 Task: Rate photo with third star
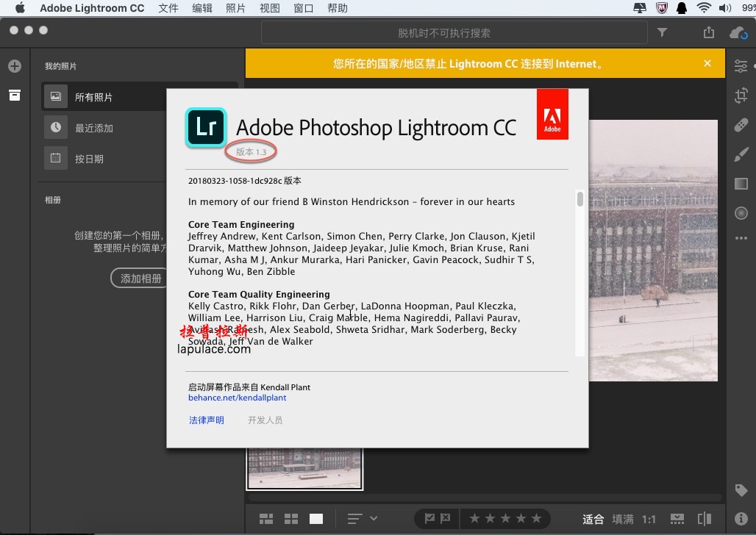(505, 519)
